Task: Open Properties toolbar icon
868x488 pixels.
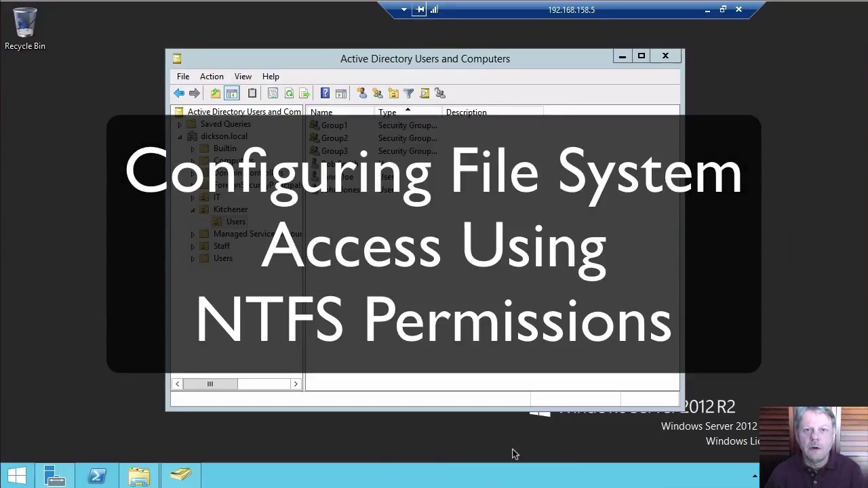Action: [273, 94]
